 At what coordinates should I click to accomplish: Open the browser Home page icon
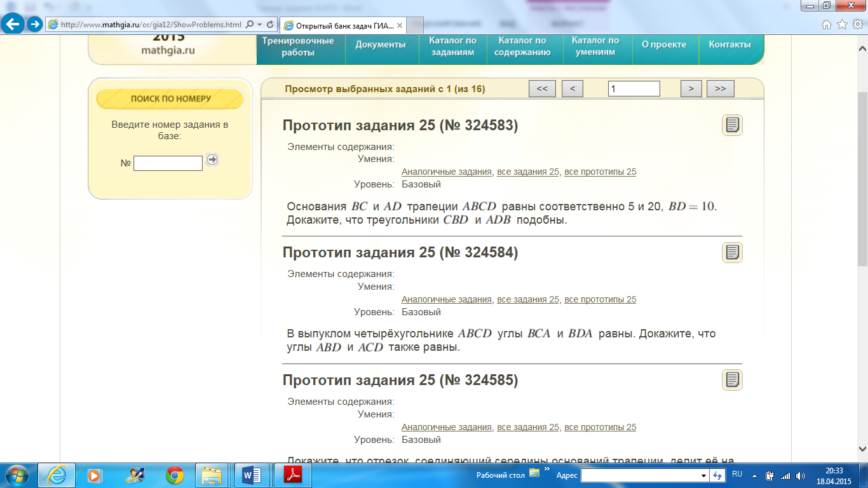pyautogui.click(x=827, y=25)
